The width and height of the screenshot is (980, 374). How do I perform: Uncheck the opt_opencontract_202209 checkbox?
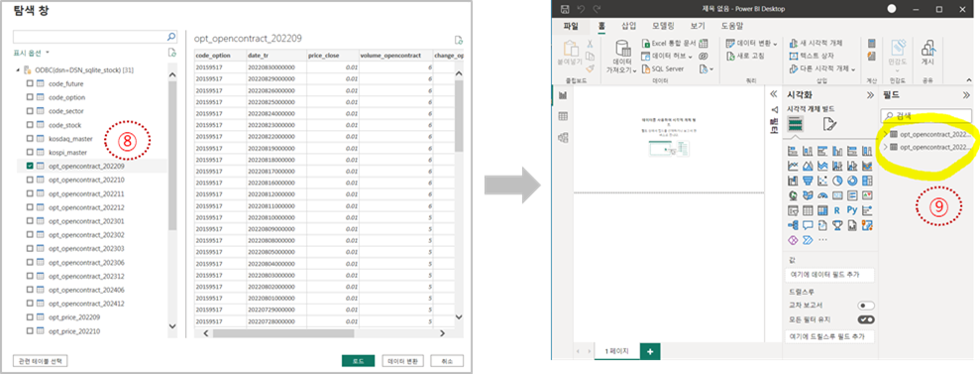[30, 167]
